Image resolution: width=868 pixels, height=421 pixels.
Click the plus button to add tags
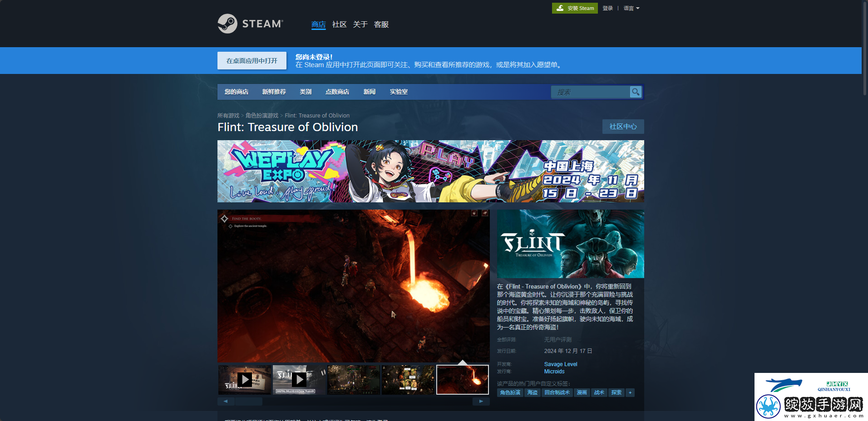(630, 393)
